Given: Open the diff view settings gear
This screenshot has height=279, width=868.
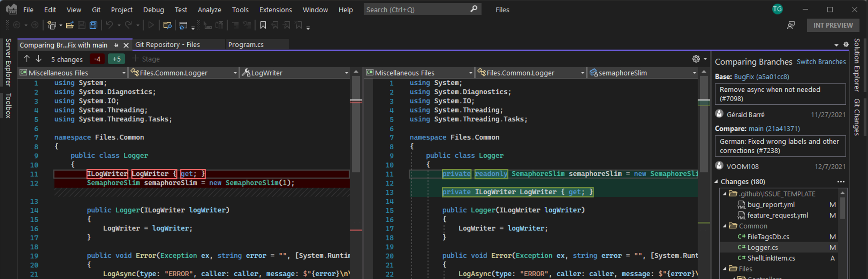Looking at the screenshot, I should [696, 59].
